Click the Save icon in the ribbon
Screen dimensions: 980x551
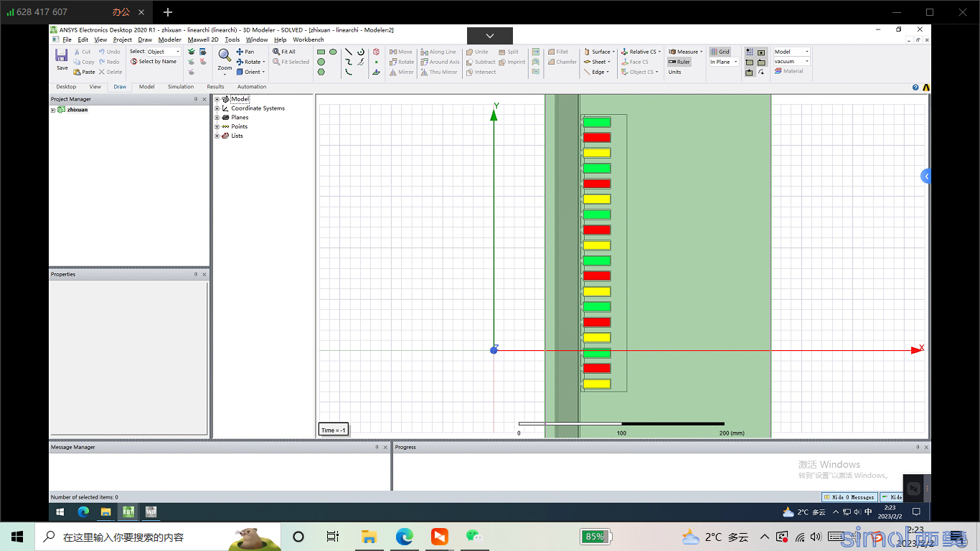[62, 56]
